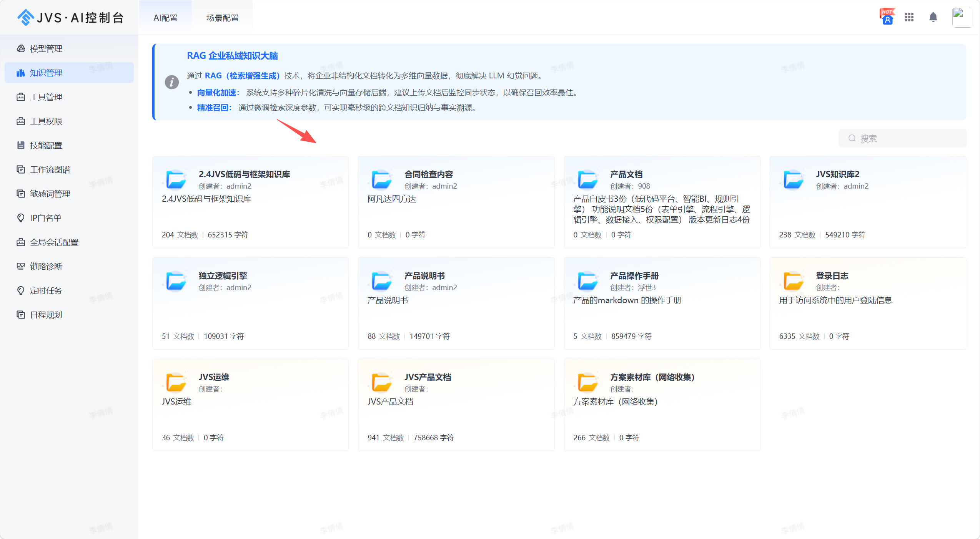Open the notification bell
The width and height of the screenshot is (980, 539).
(x=933, y=17)
